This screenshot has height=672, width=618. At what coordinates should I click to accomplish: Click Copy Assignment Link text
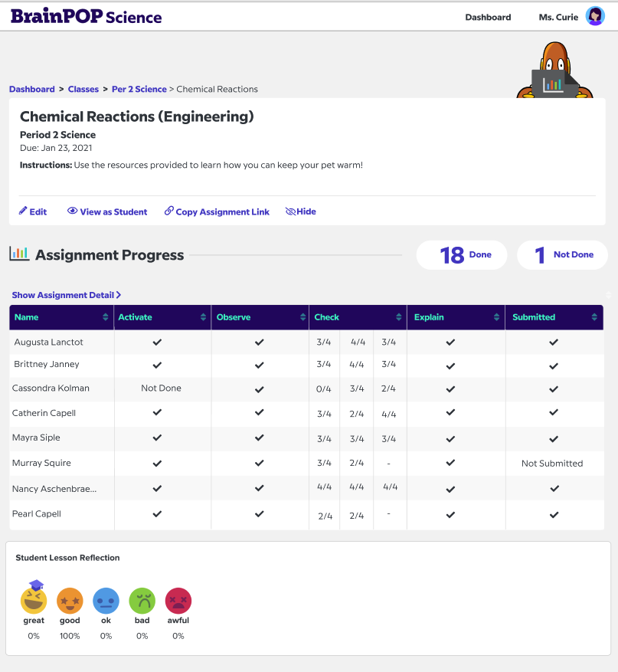coord(222,211)
